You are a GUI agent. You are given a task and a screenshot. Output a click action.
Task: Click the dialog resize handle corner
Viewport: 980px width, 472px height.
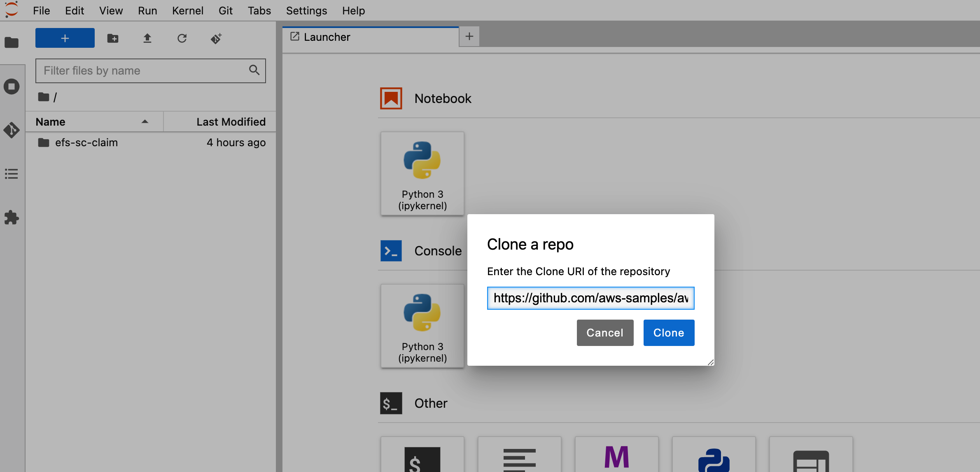(x=710, y=362)
